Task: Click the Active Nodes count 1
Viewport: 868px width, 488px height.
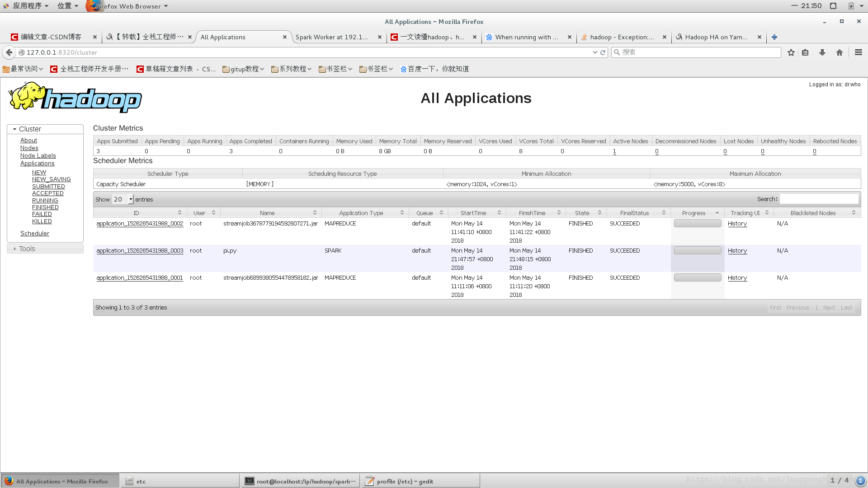Action: tap(614, 151)
